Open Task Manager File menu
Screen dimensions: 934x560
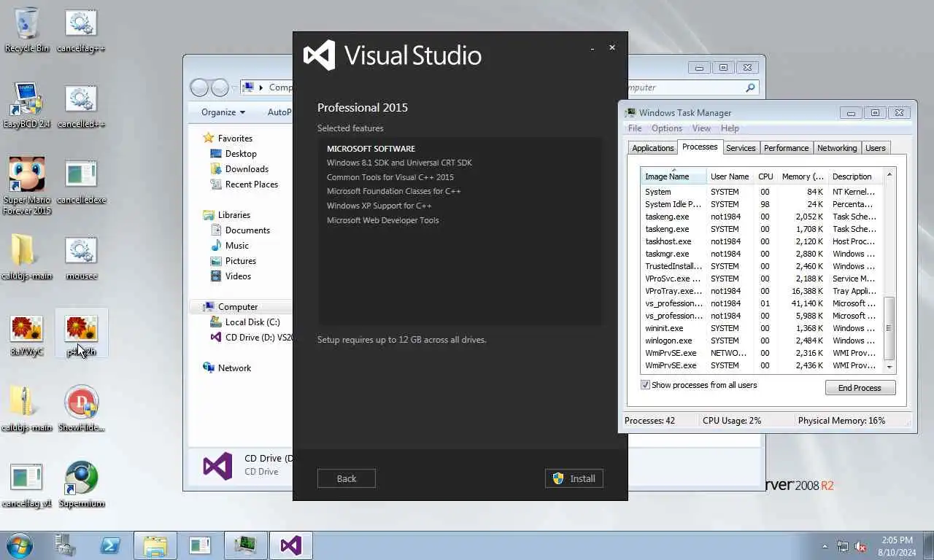point(635,128)
